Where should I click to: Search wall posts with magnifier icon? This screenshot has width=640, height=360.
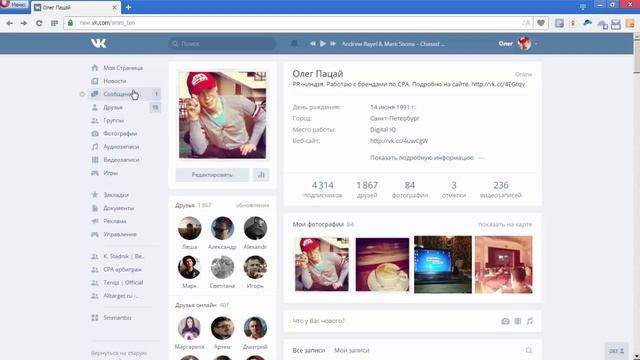pyautogui.click(x=529, y=351)
